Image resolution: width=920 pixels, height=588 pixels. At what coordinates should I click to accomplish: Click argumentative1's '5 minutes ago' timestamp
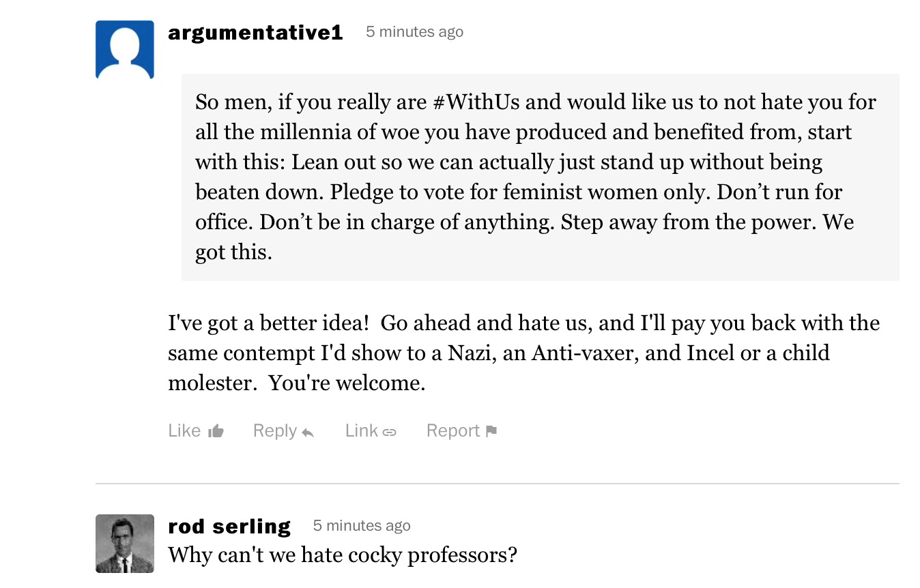[x=414, y=31]
